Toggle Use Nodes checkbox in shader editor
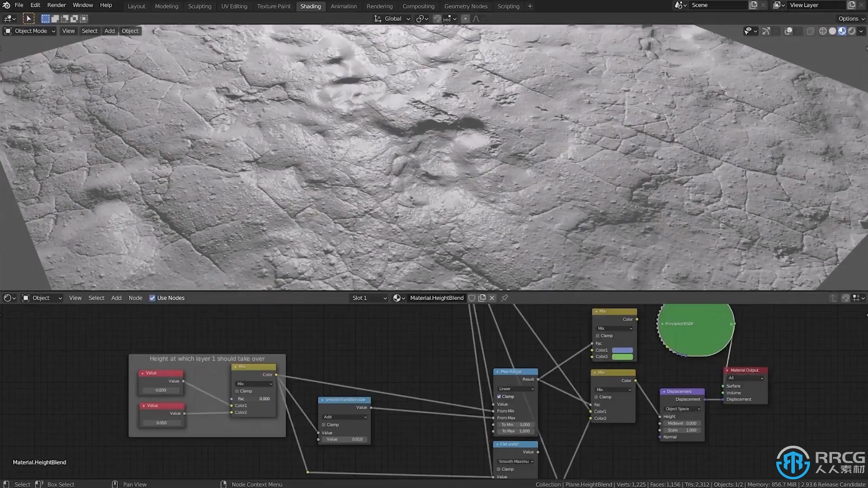The width and height of the screenshot is (868, 488). pos(152,297)
